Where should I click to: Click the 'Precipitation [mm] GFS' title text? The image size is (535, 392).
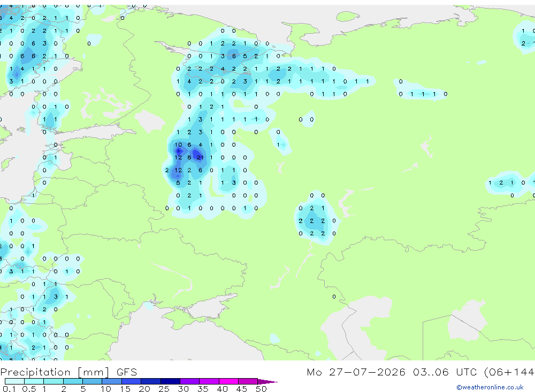pyautogui.click(x=68, y=372)
